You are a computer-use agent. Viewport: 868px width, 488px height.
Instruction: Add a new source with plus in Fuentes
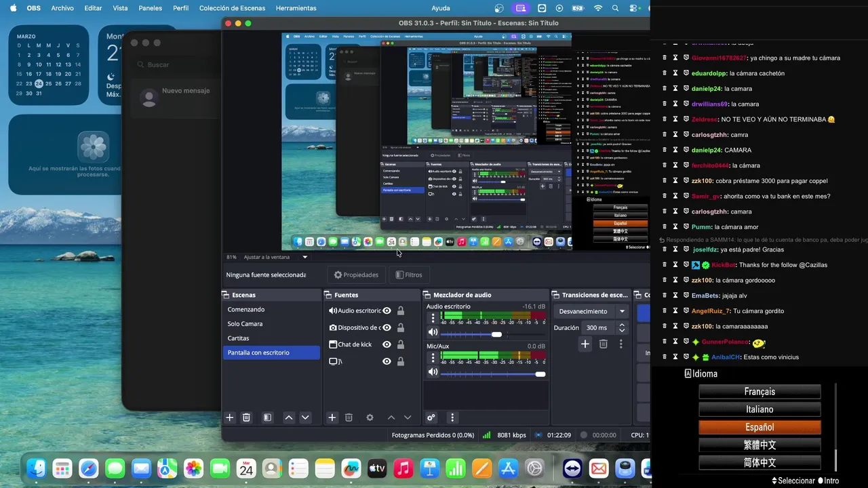(x=332, y=418)
